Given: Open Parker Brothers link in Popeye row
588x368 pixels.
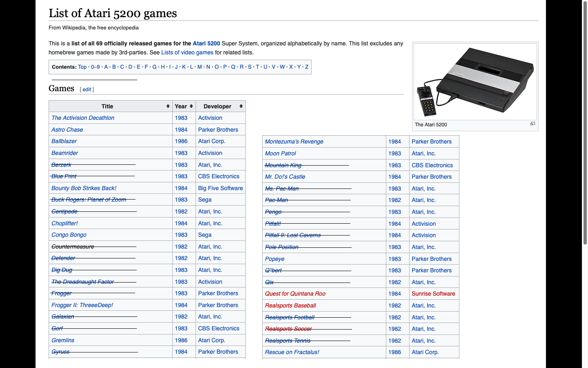Looking at the screenshot, I should point(432,259).
